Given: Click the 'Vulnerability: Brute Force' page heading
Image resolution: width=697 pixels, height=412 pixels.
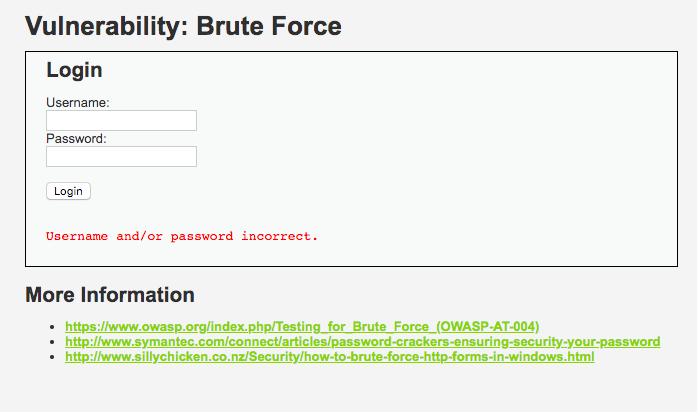Looking at the screenshot, I should click(x=183, y=27).
